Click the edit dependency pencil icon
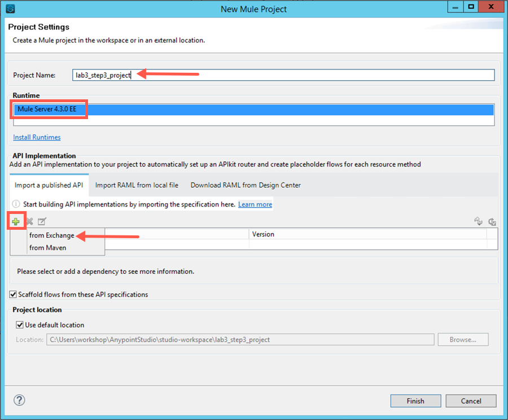Viewport: 508px width, 420px height. point(42,222)
